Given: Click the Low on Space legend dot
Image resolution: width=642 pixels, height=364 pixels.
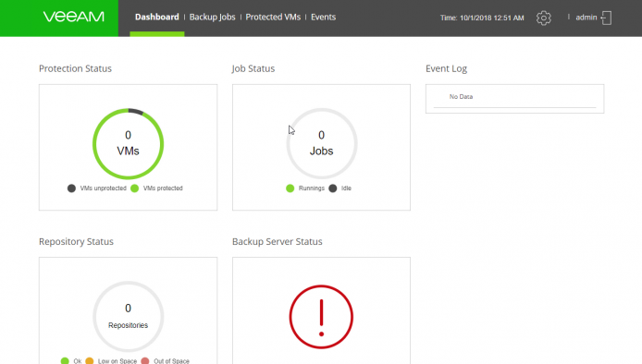Looking at the screenshot, I should (x=90, y=360).
